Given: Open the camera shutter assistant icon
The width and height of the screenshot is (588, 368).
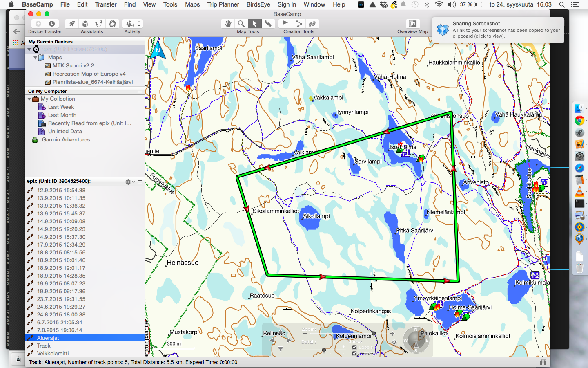Looking at the screenshot, I should click(x=112, y=24).
